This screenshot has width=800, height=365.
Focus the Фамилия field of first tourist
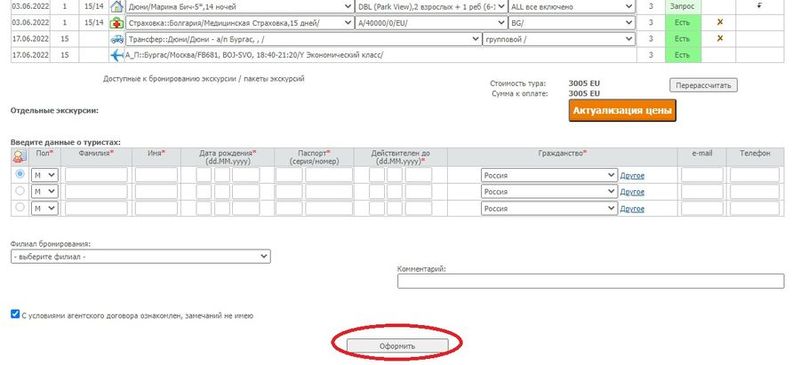[x=96, y=175]
